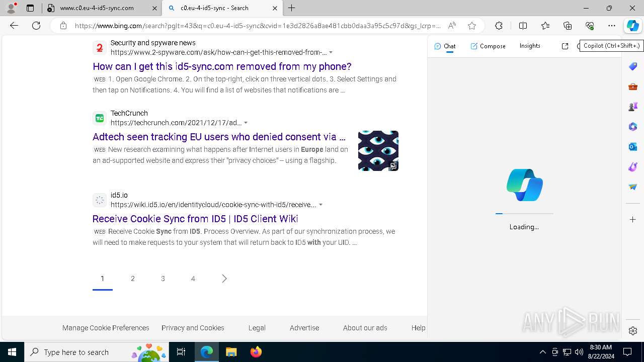
Task: Add this page to favorites star
Action: (471, 26)
